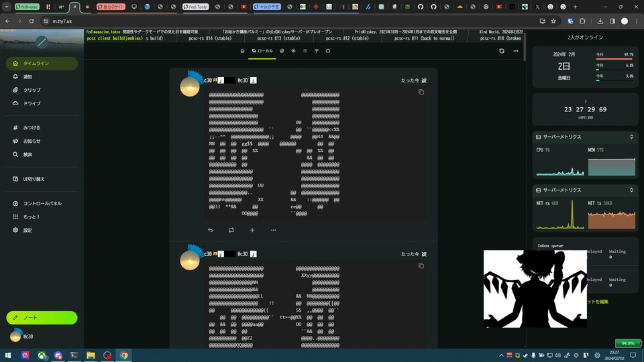Click the browser reload button
The height and width of the screenshot is (362, 644).
coord(32,21)
